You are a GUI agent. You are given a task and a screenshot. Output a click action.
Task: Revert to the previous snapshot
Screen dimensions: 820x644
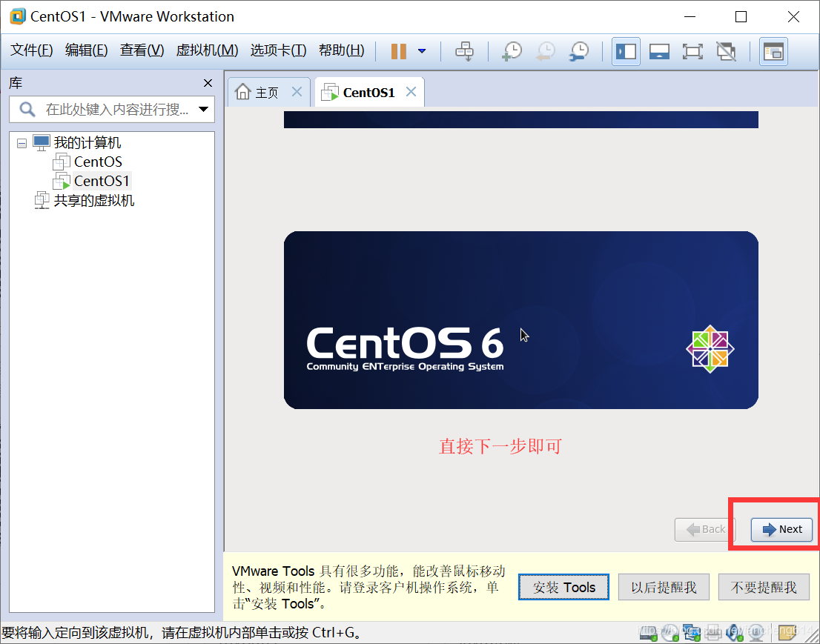pyautogui.click(x=546, y=51)
